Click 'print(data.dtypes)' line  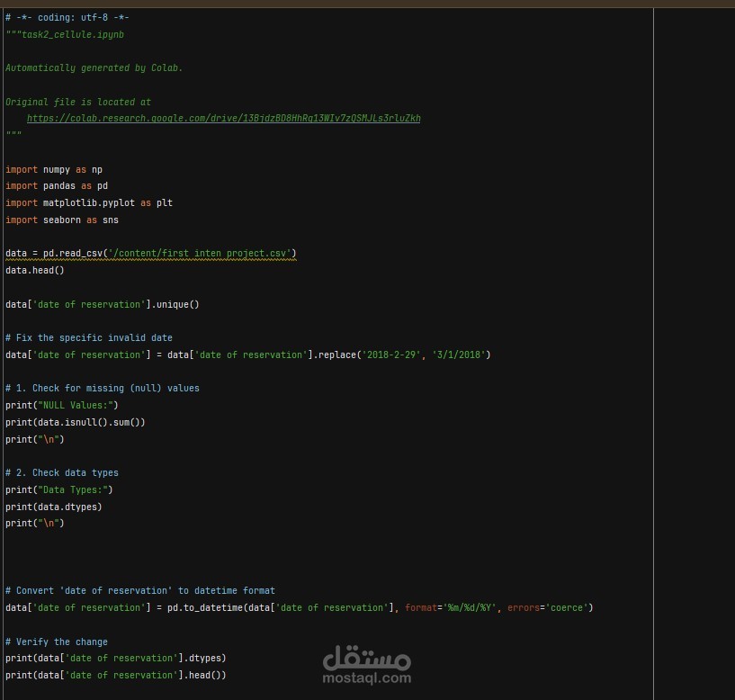click(x=54, y=507)
